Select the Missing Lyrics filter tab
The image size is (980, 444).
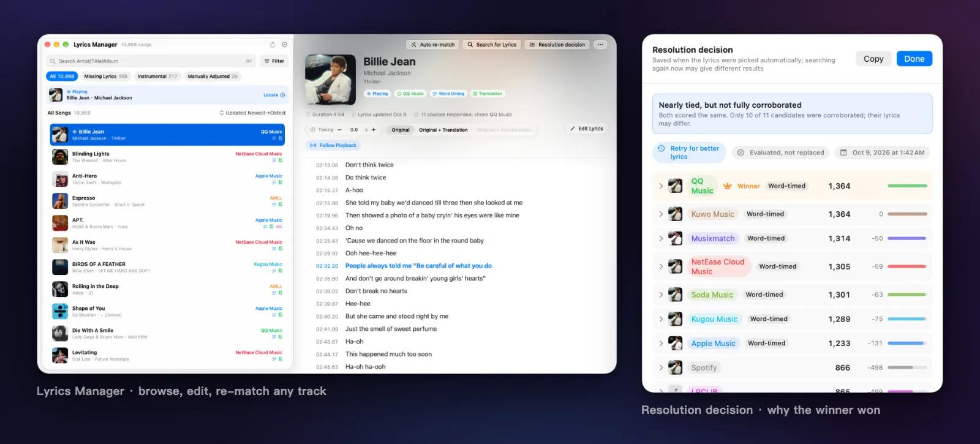tap(105, 77)
